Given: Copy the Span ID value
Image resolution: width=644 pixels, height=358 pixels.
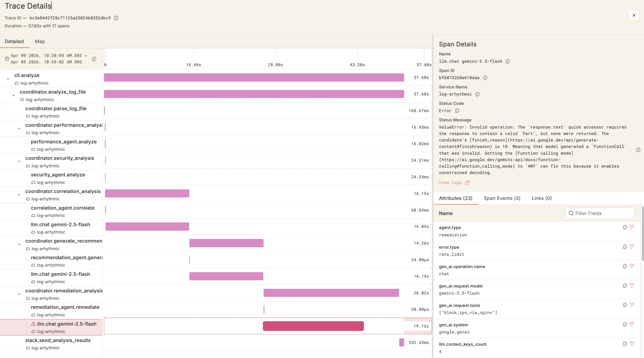Looking at the screenshot, I should (x=485, y=78).
